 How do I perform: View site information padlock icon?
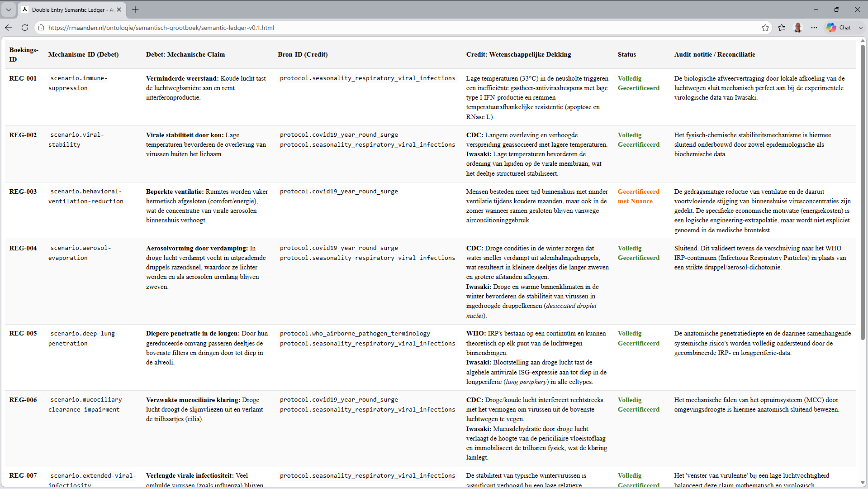point(41,28)
